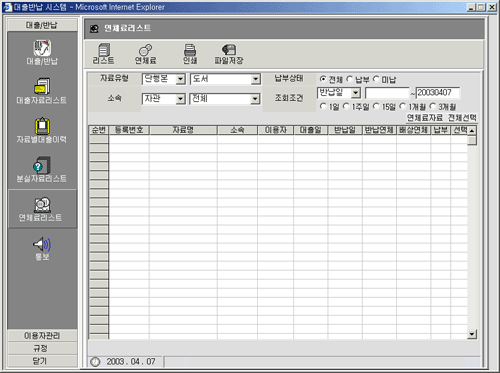Screen dimensions: 500x373
Task: Click the 반납연체 column header
Action: 379,130
